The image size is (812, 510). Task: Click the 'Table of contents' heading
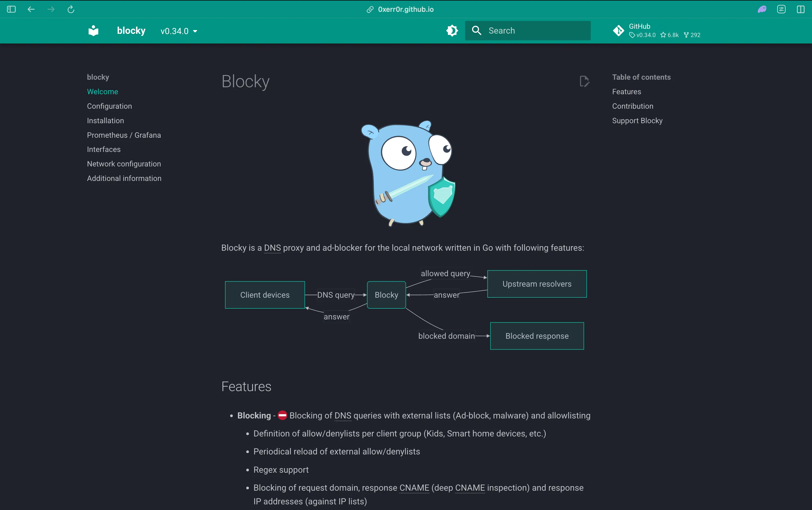pyautogui.click(x=641, y=77)
